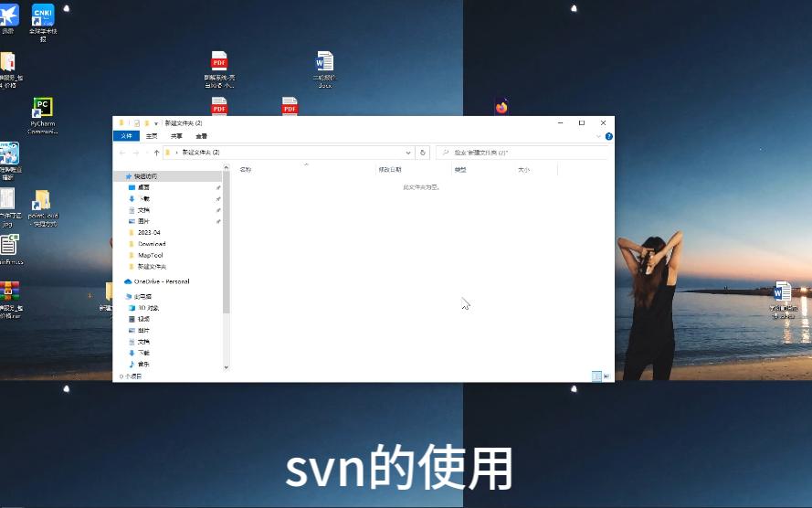The image size is (812, 508).
Task: Select the PyCharm Community desktop icon
Action: click(x=43, y=115)
